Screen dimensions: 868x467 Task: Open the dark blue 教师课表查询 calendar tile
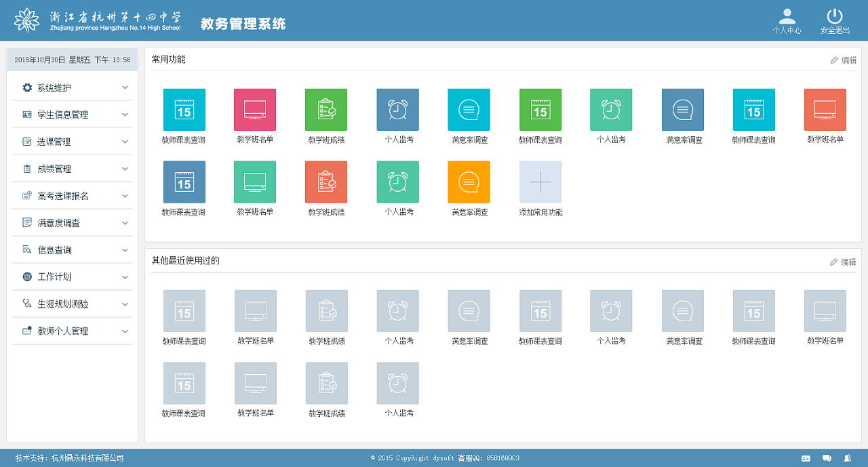(184, 182)
